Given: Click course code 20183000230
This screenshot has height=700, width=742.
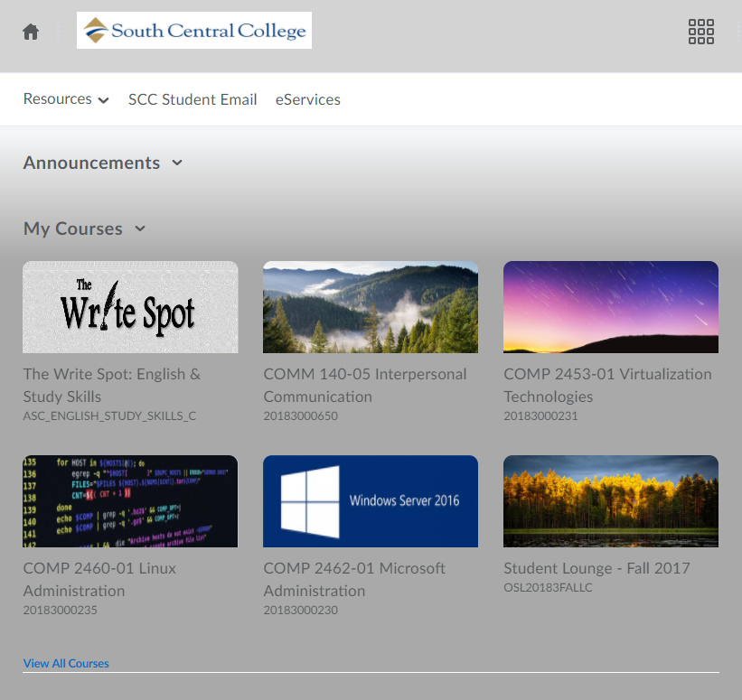Looking at the screenshot, I should coord(300,611).
